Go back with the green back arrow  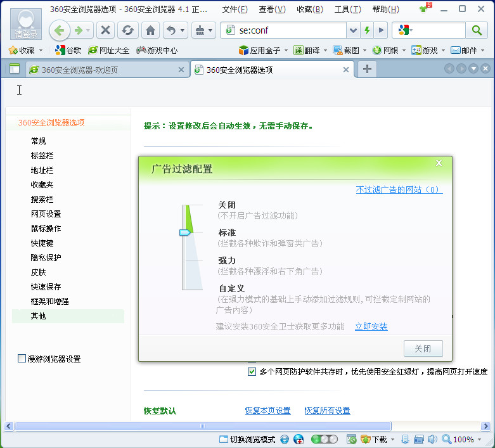(x=59, y=30)
